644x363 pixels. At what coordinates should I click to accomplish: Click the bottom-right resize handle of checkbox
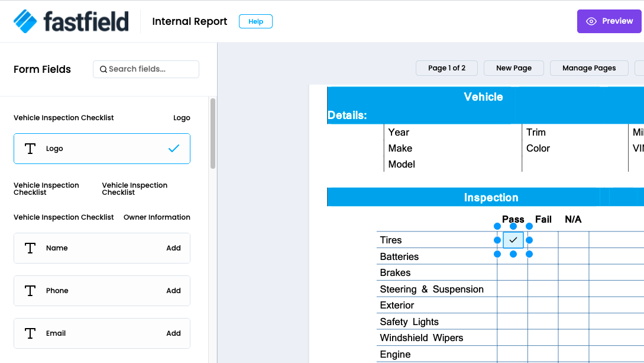[529, 254]
